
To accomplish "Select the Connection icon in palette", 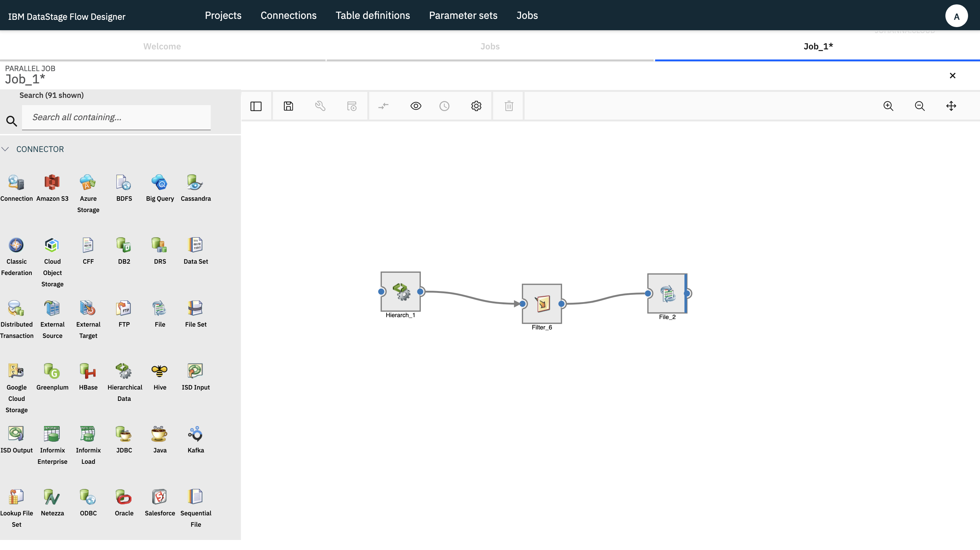I will (x=16, y=182).
